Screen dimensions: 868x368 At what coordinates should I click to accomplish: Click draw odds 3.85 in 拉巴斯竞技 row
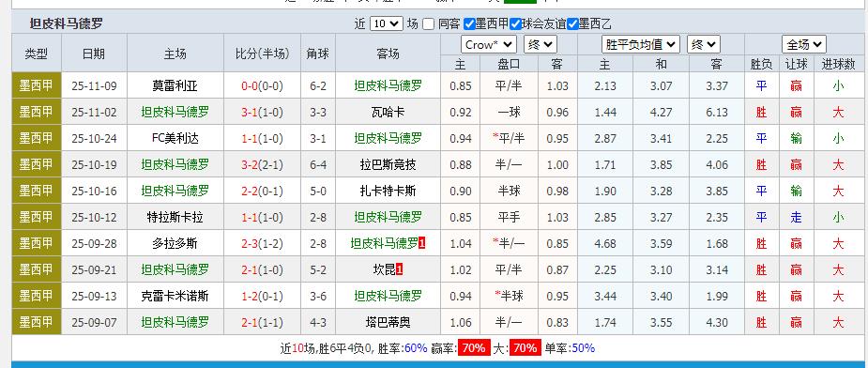[661, 164]
